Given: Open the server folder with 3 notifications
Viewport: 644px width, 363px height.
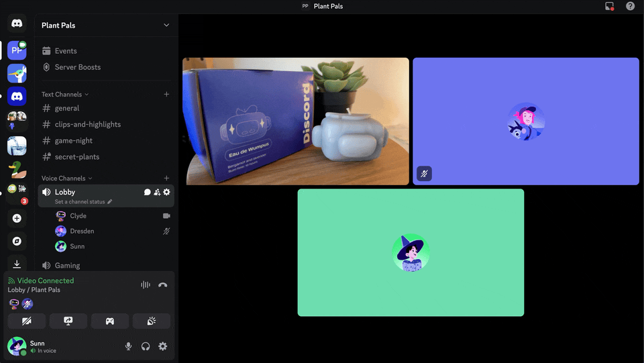Looking at the screenshot, I should pos(17,193).
